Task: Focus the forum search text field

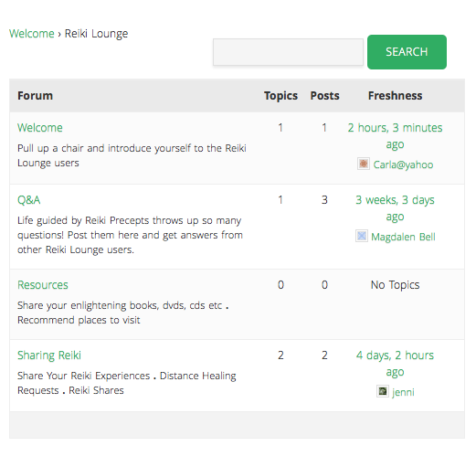Action: (288, 52)
